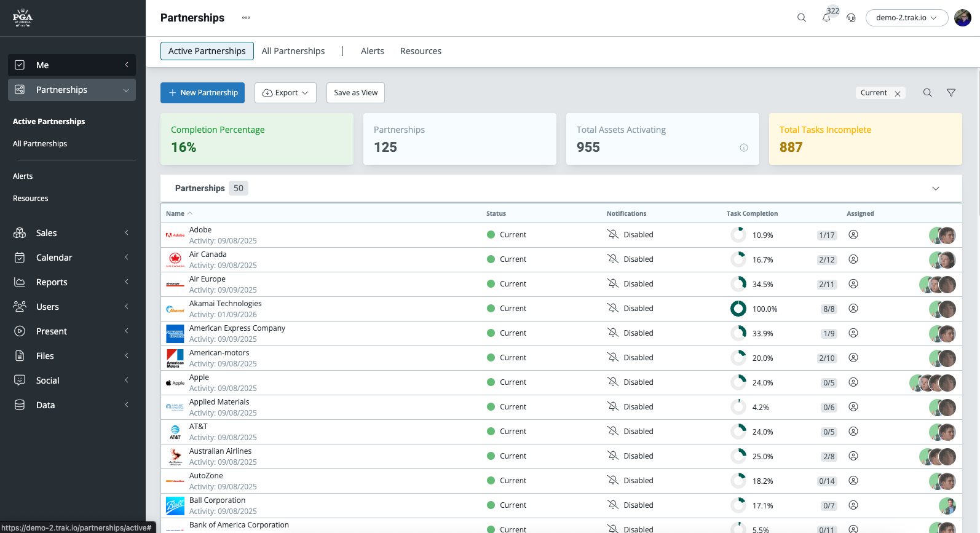Viewport: 980px width, 533px height.
Task: Click the table search magnifier icon
Action: [x=928, y=93]
